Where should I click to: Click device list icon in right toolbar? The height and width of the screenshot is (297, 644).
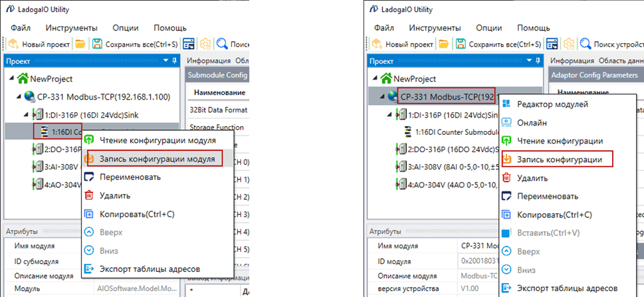tap(552, 44)
